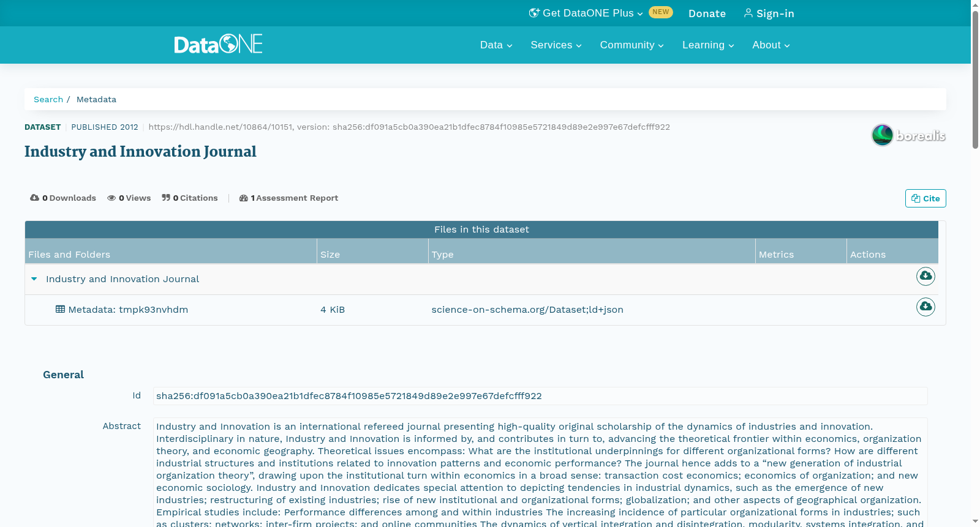Click the hdl.handle.net identifier text
The image size is (980, 527).
409,127
